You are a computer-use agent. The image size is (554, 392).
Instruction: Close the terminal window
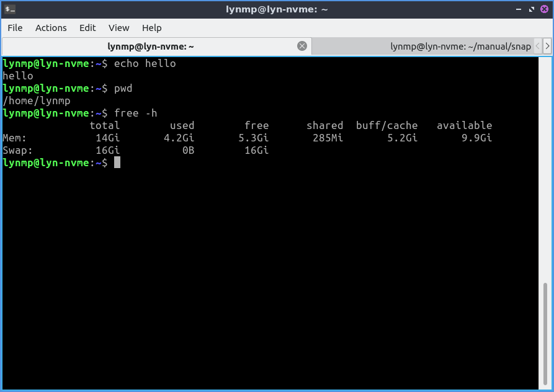coord(544,9)
